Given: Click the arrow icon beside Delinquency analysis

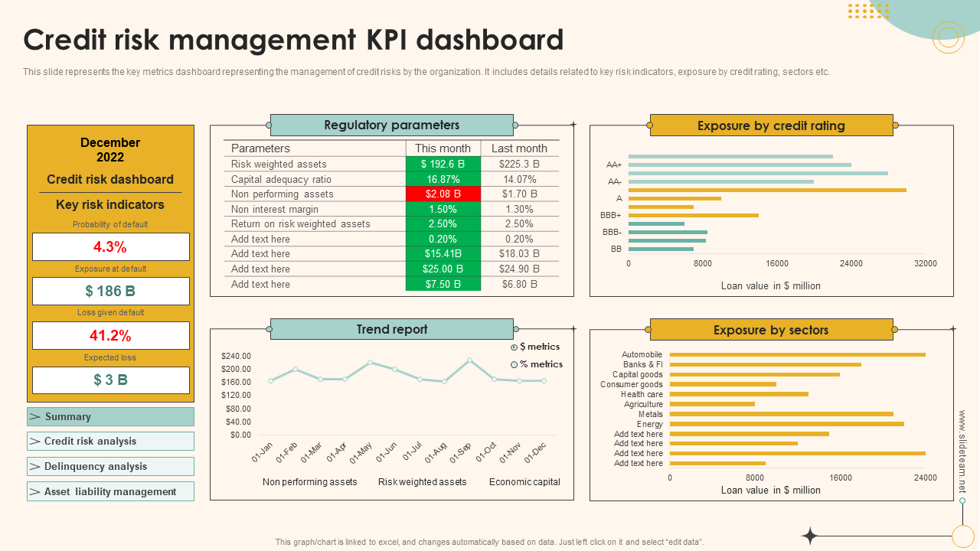Looking at the screenshot, I should tap(35, 466).
